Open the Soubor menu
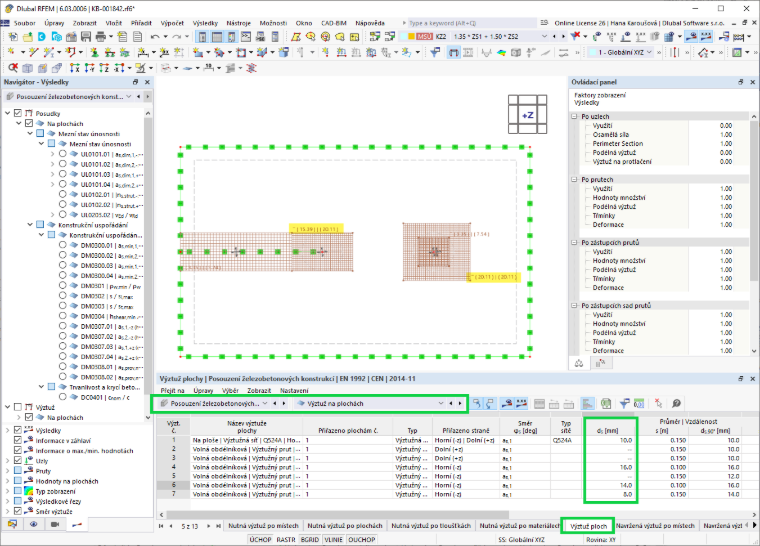 coord(24,23)
